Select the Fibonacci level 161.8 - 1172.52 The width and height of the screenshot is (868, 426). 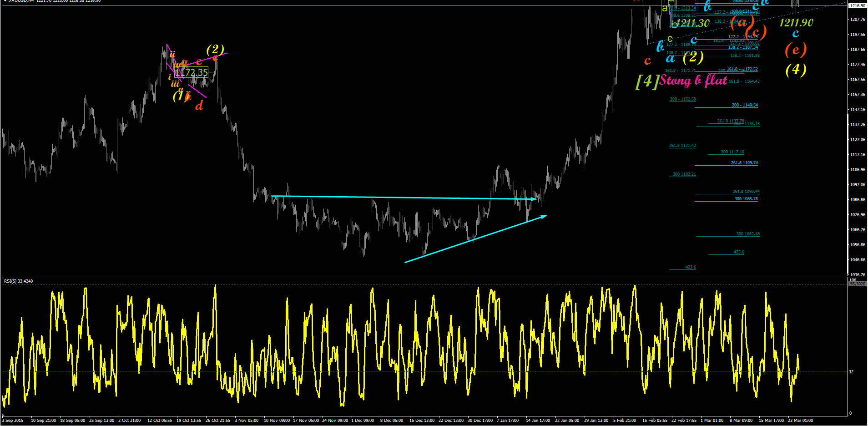point(742,69)
